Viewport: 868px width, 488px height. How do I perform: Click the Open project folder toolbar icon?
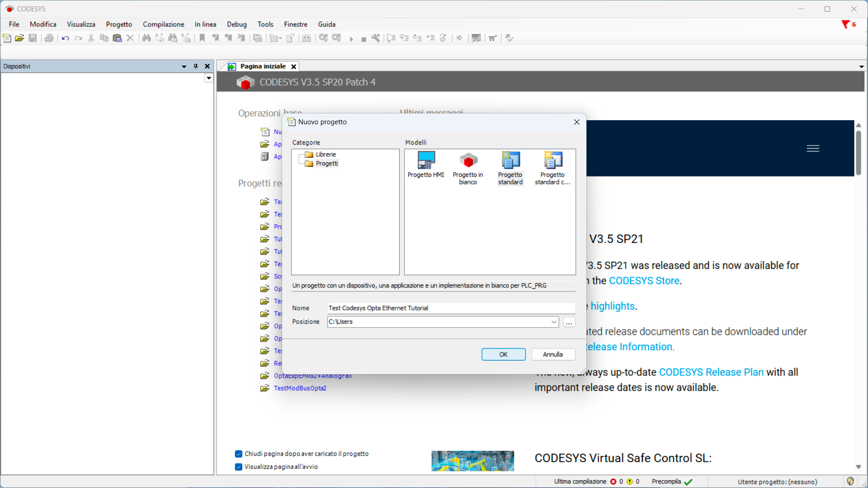coord(19,38)
